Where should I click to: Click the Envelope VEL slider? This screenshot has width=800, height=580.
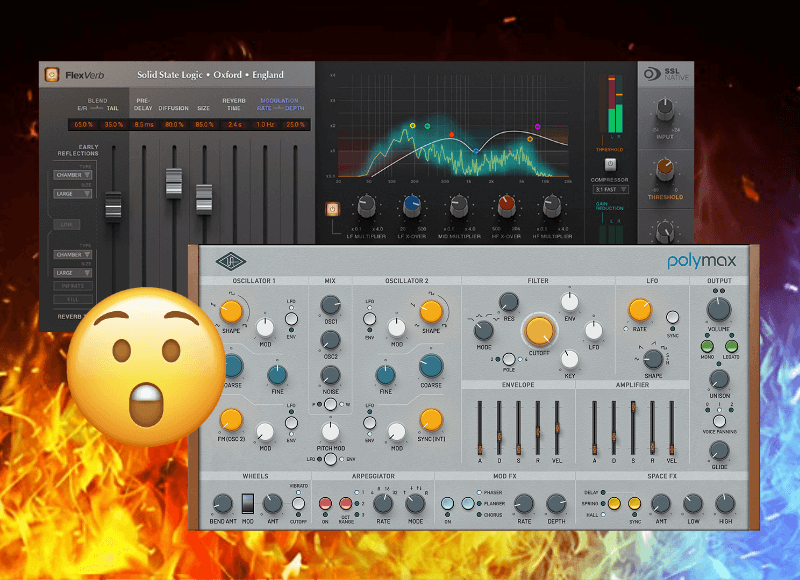point(557,428)
